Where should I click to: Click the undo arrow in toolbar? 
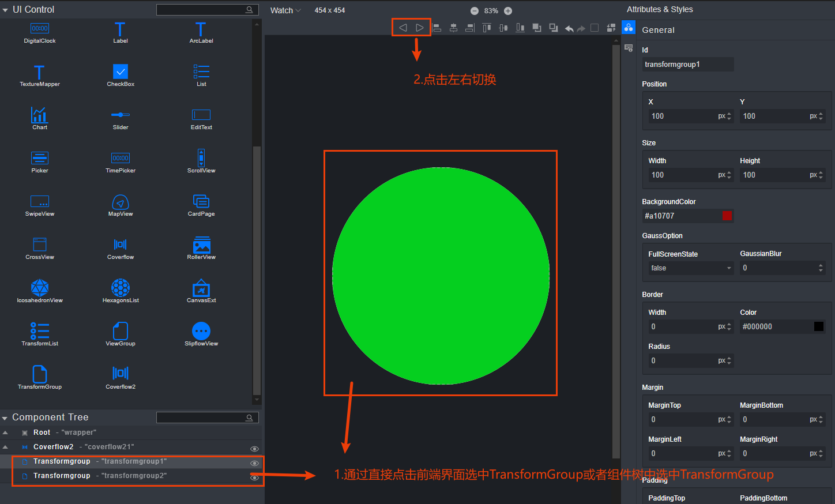pyautogui.click(x=569, y=28)
